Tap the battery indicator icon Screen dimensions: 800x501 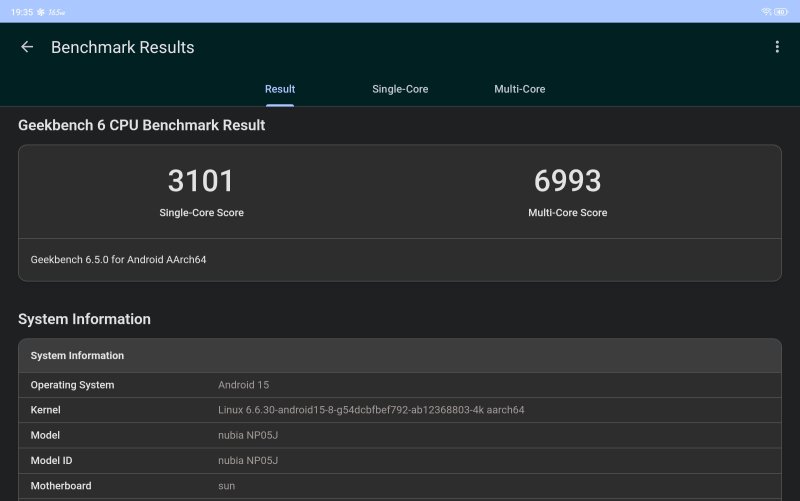781,11
